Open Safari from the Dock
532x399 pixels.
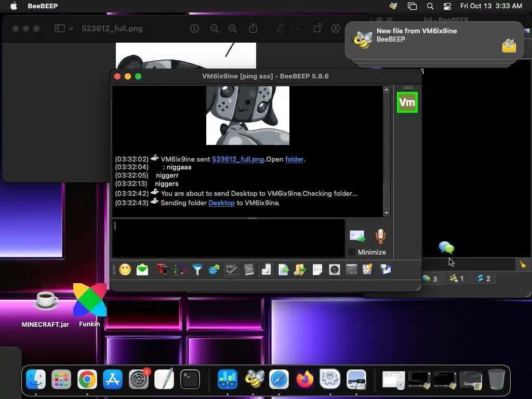(279, 379)
